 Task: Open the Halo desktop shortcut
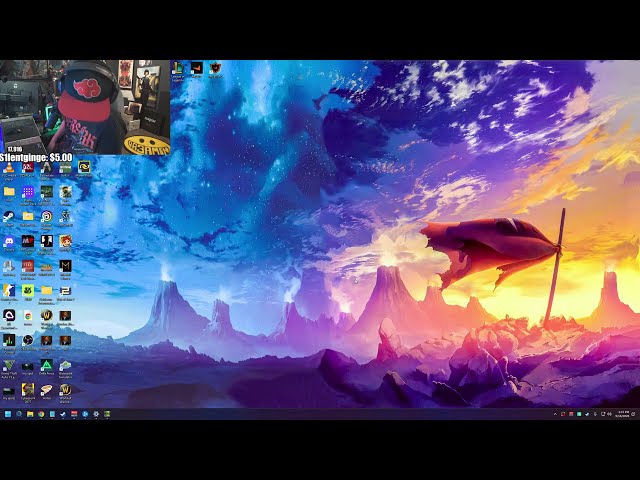[x=65, y=192]
